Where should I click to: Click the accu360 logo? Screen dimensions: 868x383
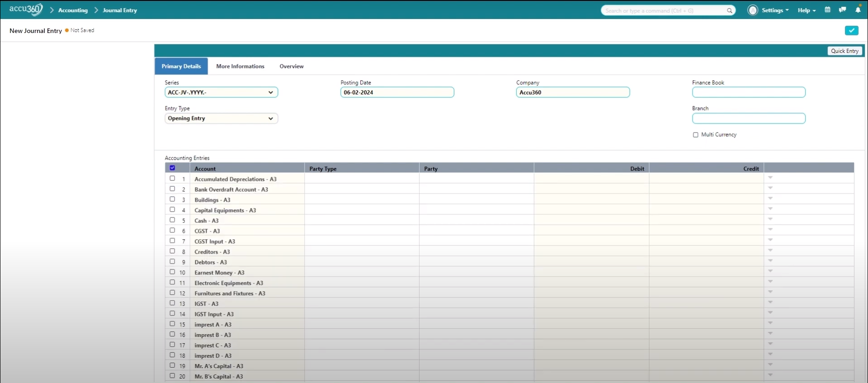pyautogui.click(x=26, y=9)
